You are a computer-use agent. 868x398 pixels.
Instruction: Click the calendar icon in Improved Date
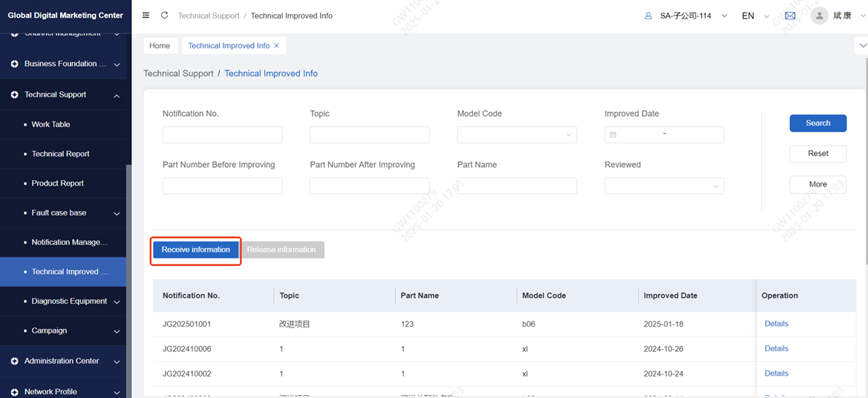point(613,135)
